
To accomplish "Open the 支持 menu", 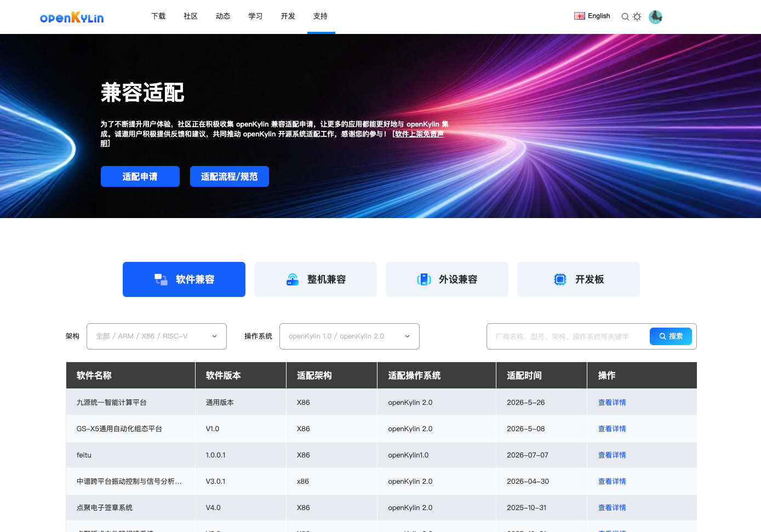I will click(321, 16).
